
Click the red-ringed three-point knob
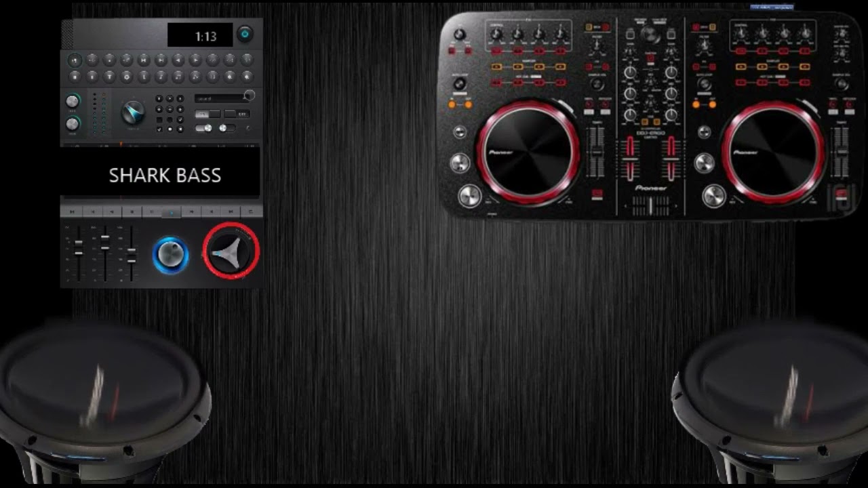coord(231,251)
